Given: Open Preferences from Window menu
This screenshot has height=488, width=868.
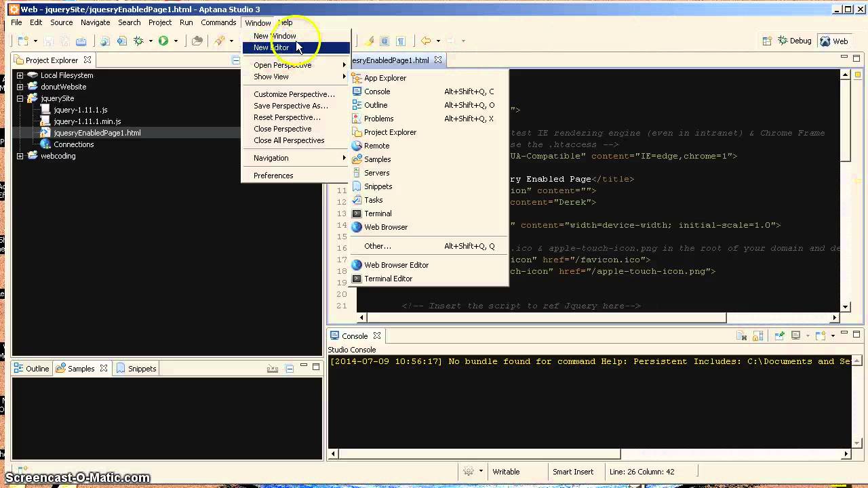Looking at the screenshot, I should (296, 176).
